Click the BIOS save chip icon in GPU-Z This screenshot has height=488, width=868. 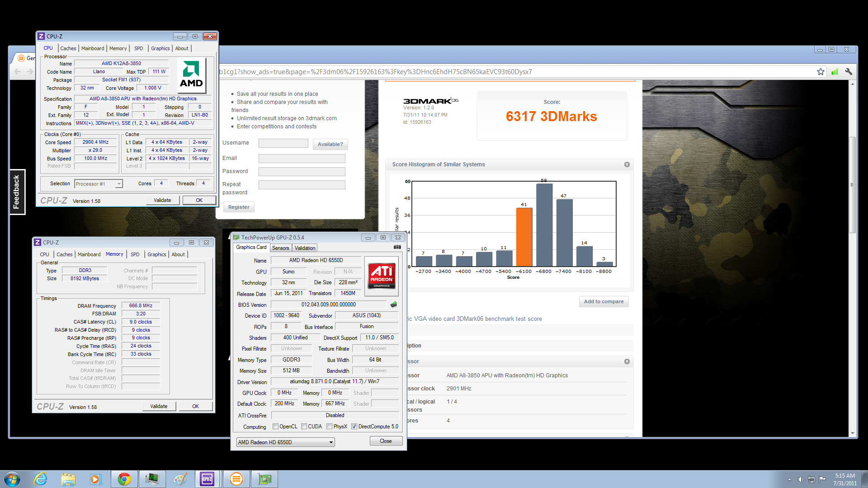click(x=394, y=305)
